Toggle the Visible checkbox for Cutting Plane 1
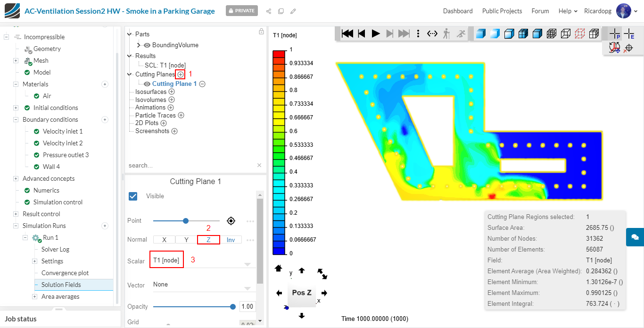Viewport: 644px width, 328px height. coord(133,196)
